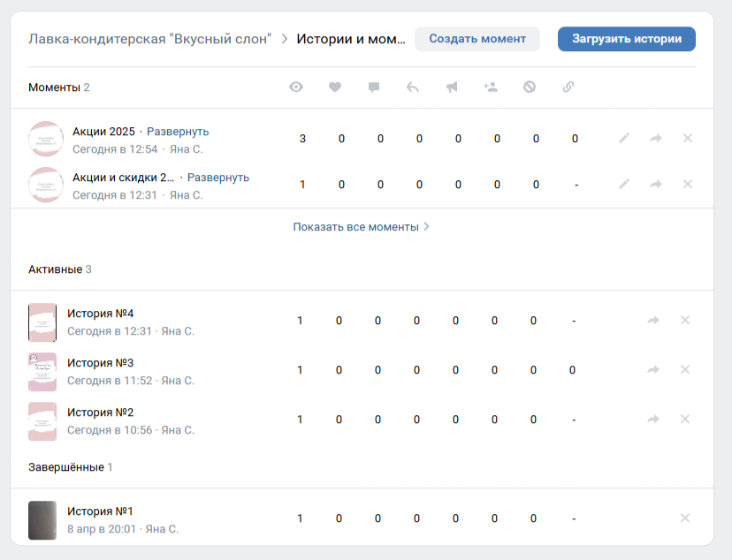732x560 pixels.
Task: Open the История №3 thumbnail
Action: click(x=42, y=372)
